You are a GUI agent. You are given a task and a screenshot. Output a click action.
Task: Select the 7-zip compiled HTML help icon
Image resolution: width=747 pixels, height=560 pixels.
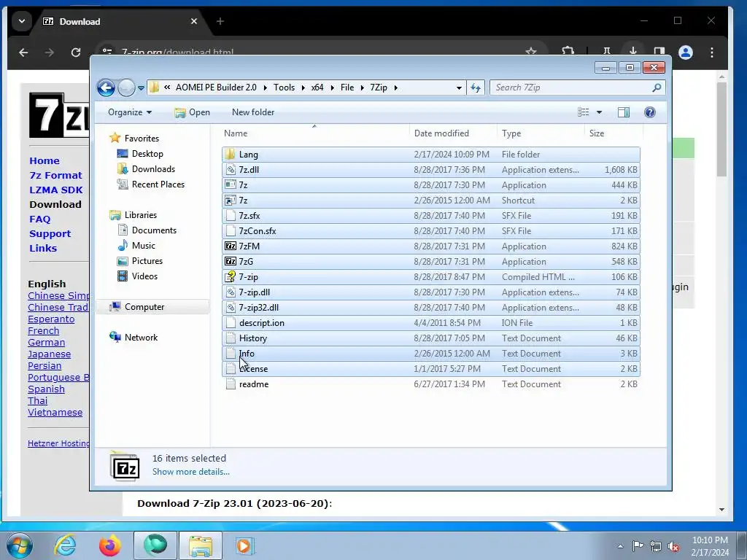tap(231, 276)
